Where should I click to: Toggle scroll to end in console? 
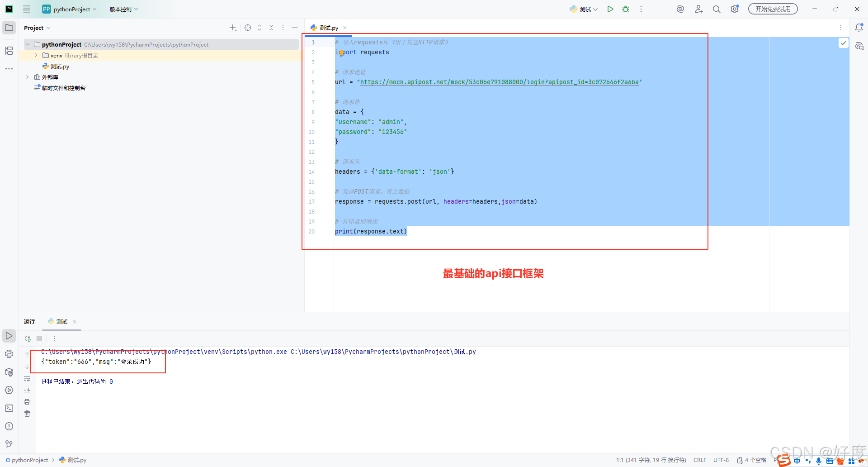point(27,390)
